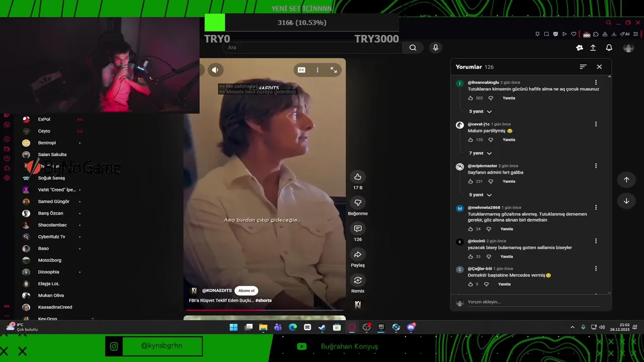Open Epic Games launcher from taskbar

point(381,327)
